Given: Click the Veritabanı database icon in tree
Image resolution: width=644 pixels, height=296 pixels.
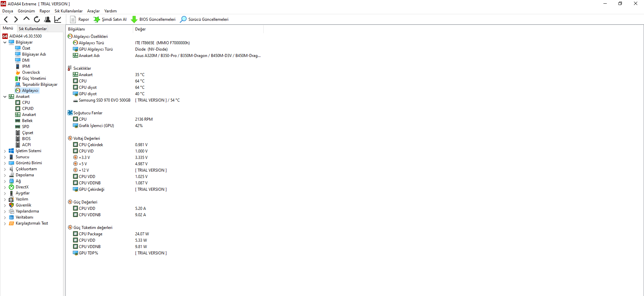Looking at the screenshot, I should click(x=11, y=217).
